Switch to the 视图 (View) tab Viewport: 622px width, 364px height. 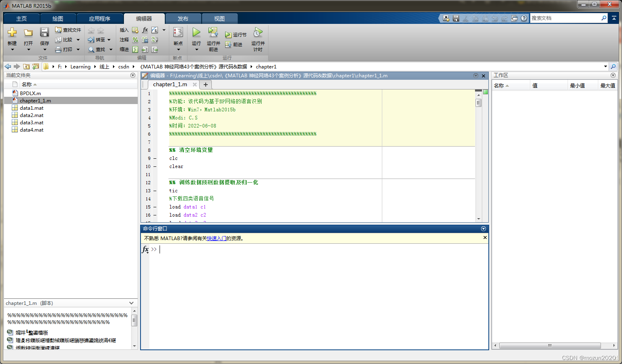219,19
